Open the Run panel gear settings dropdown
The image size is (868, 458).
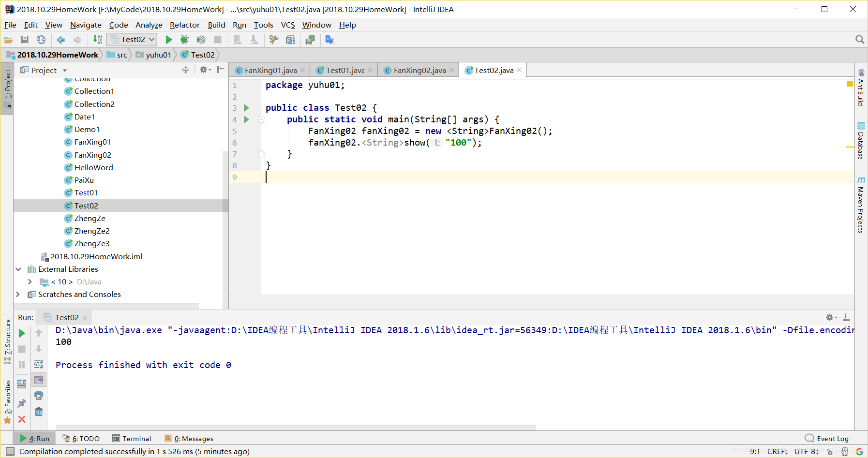click(831, 317)
